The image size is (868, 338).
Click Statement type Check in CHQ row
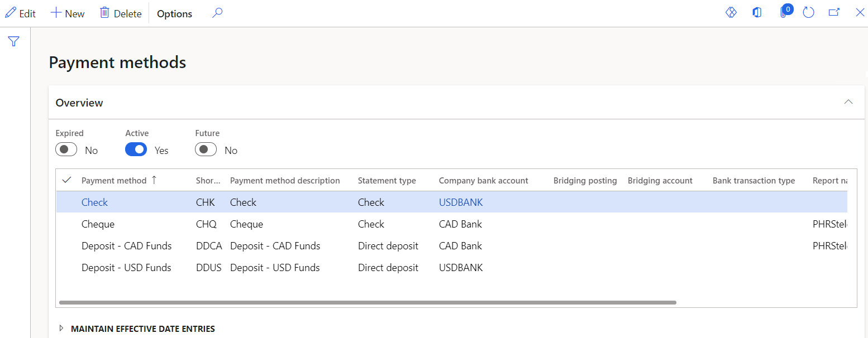[371, 224]
